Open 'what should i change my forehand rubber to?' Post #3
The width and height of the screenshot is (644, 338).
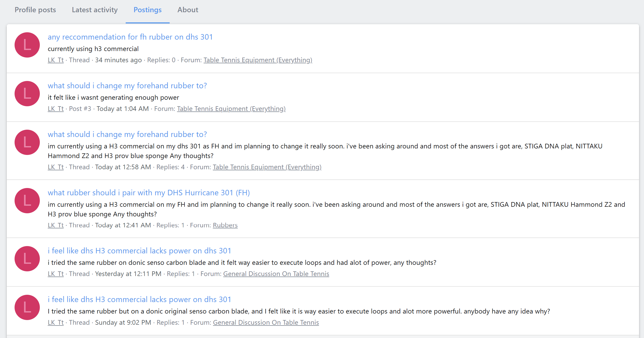127,86
